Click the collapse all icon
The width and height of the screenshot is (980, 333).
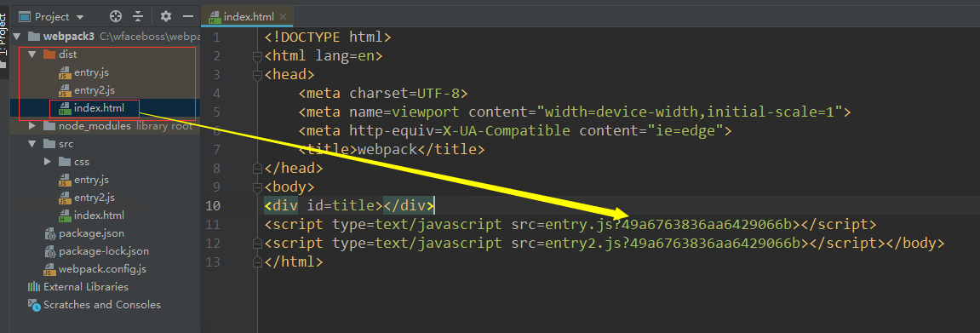[138, 17]
